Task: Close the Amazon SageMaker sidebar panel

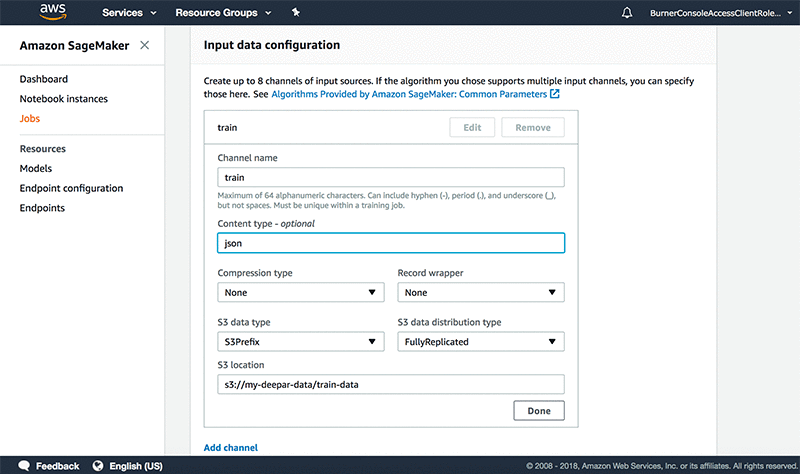Action: point(145,45)
